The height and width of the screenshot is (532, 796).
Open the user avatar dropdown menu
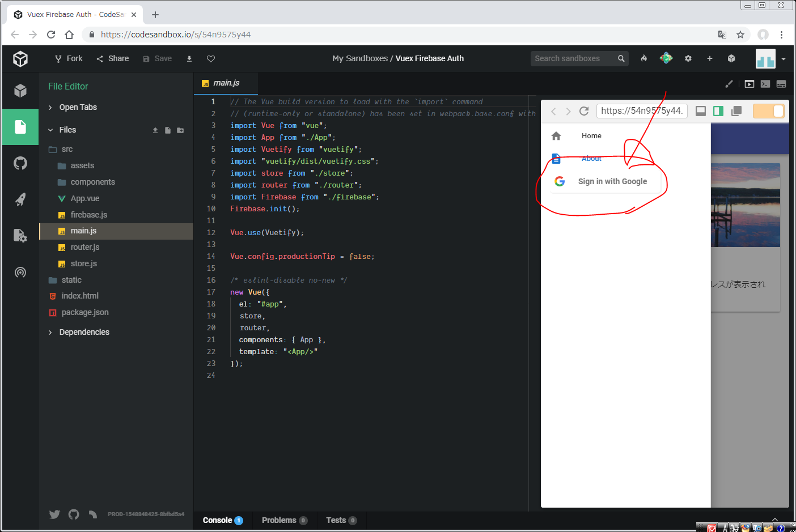point(783,59)
